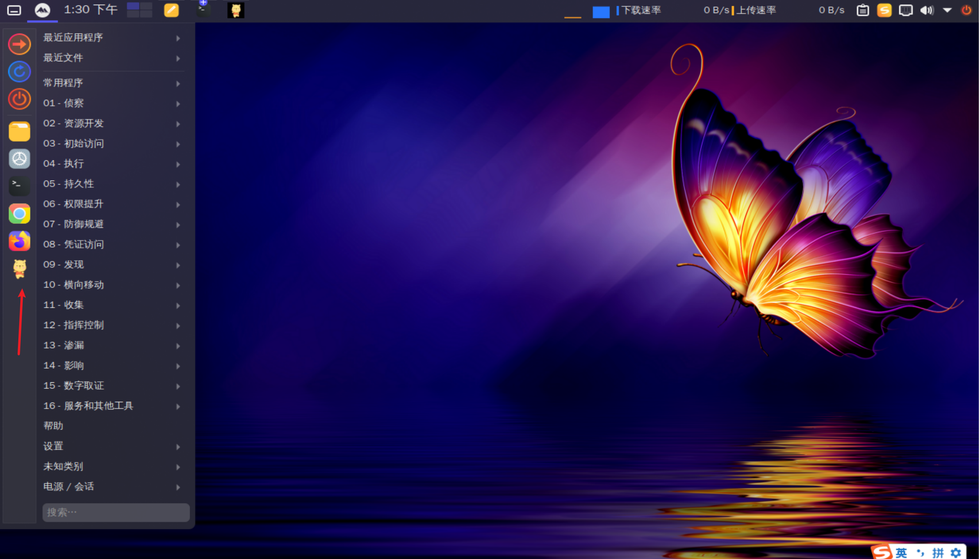Click the orange logout arrow icon
Image resolution: width=980 pixels, height=559 pixels.
pyautogui.click(x=19, y=44)
